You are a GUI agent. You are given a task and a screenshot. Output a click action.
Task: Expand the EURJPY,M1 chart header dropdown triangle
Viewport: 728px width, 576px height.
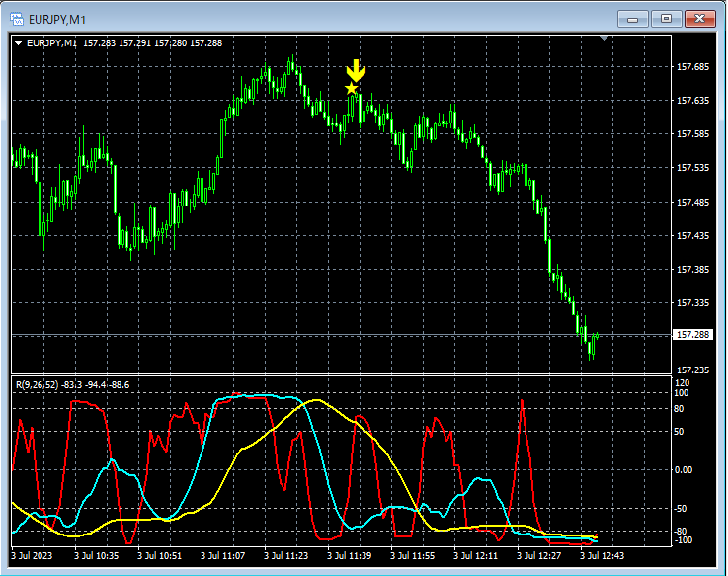tap(19, 43)
